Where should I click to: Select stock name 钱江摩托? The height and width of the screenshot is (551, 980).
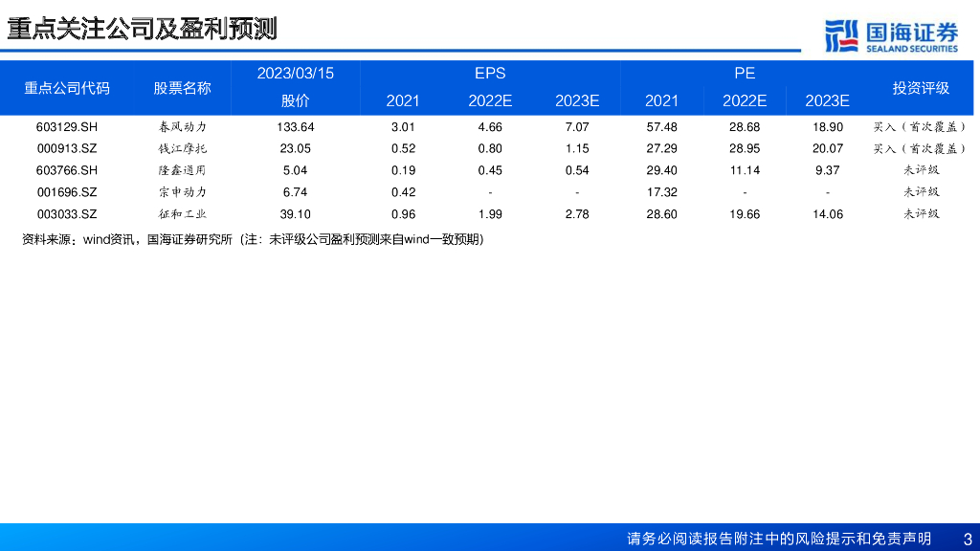(x=182, y=148)
